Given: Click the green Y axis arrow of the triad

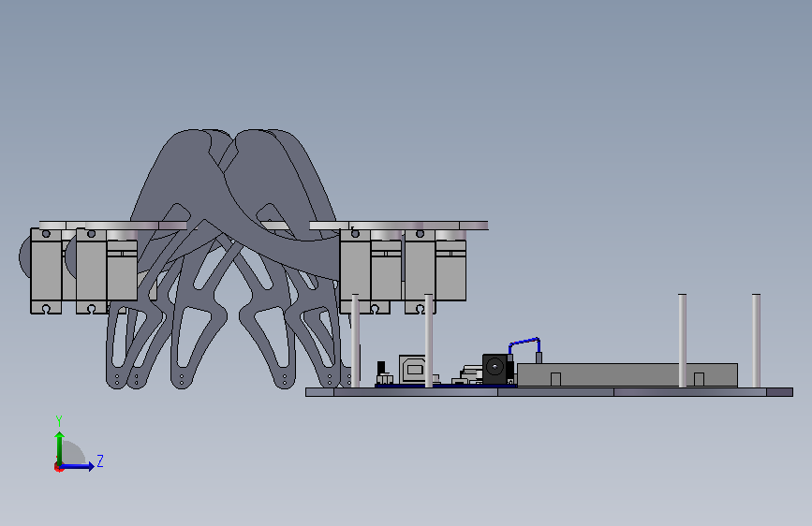Looking at the screenshot, I should click(x=60, y=447).
